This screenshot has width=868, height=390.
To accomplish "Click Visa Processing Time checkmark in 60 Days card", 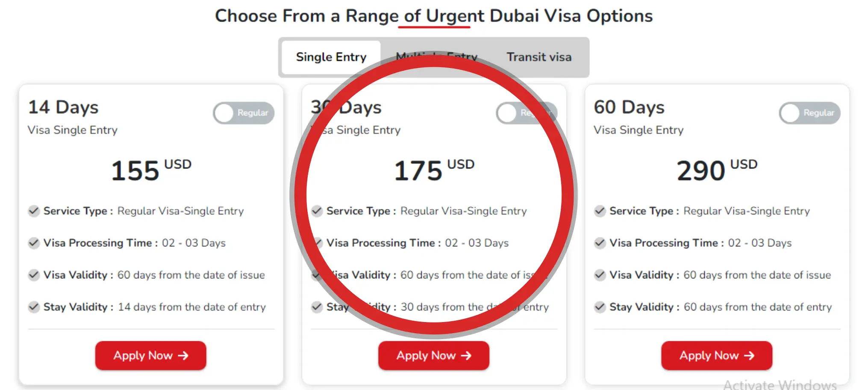I will 600,243.
